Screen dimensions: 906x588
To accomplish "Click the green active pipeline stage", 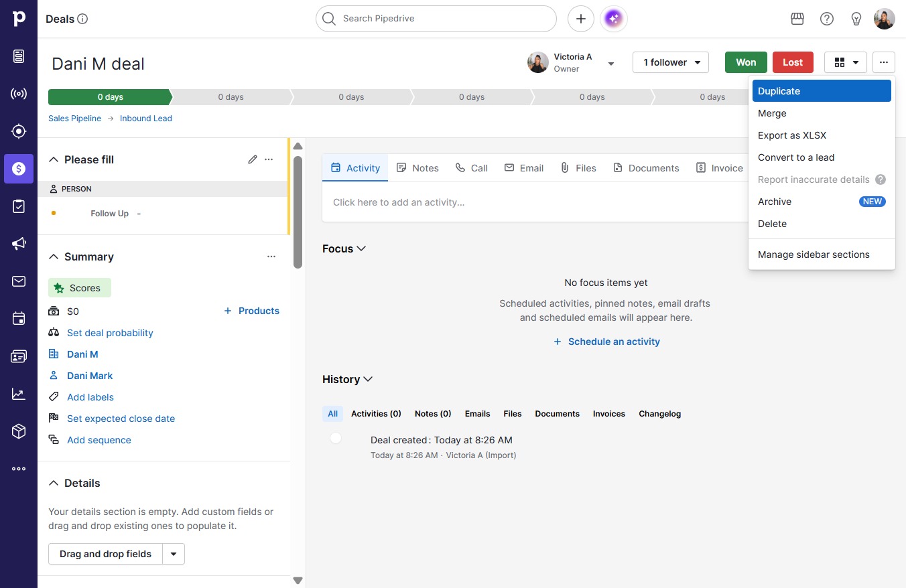I will pyautogui.click(x=110, y=97).
